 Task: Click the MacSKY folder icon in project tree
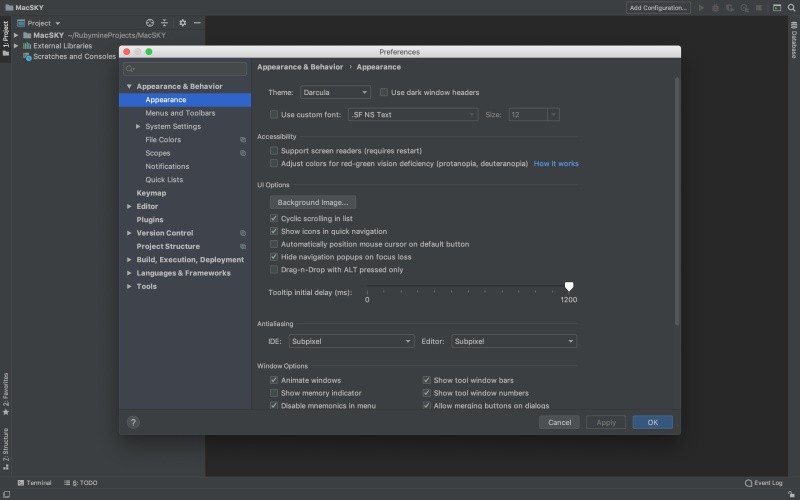point(27,35)
